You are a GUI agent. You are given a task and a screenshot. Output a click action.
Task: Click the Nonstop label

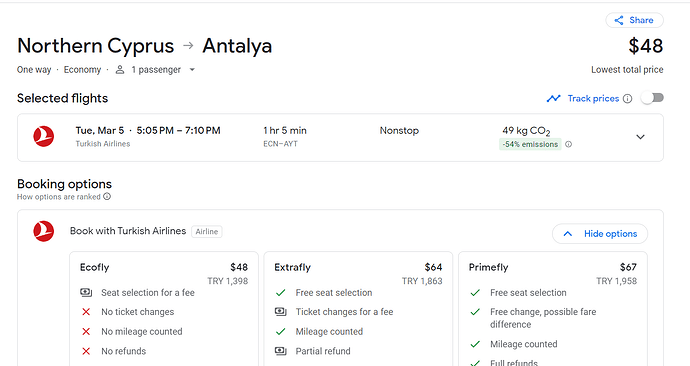point(399,131)
